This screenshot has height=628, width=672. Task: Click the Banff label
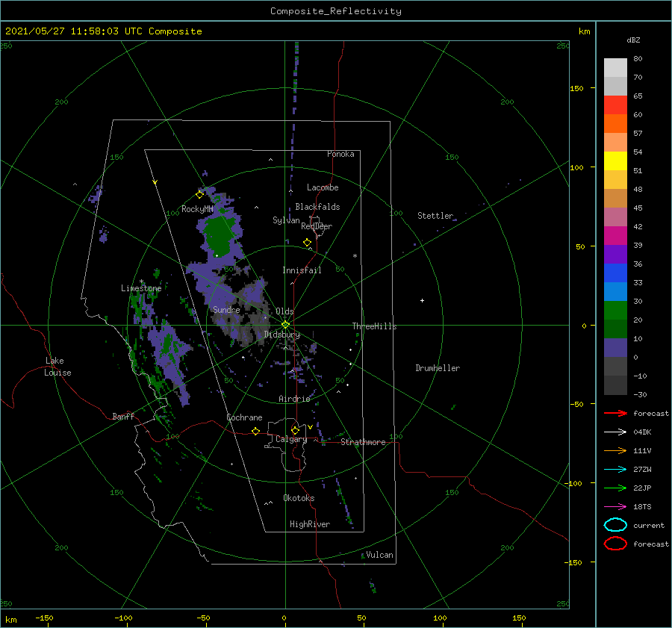(x=123, y=416)
